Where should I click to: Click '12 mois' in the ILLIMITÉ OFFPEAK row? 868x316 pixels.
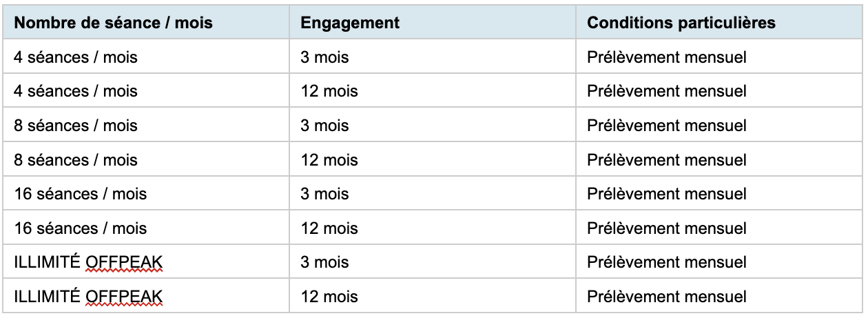point(329,297)
